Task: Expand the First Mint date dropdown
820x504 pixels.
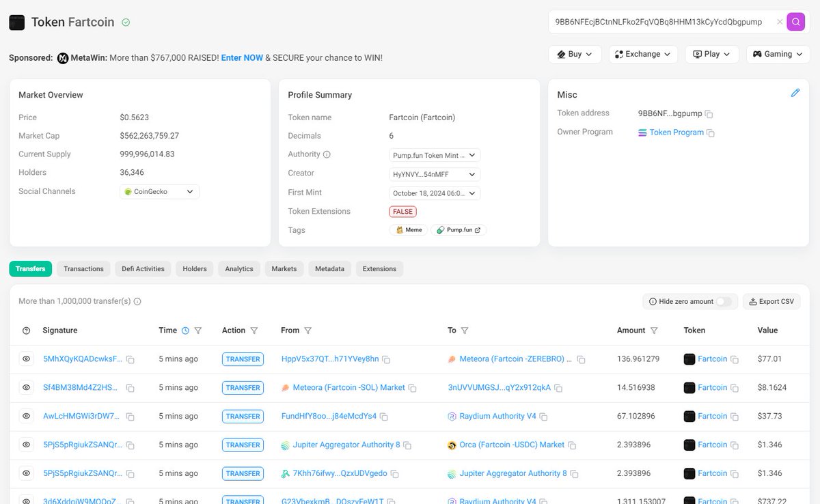Action: tap(435, 193)
